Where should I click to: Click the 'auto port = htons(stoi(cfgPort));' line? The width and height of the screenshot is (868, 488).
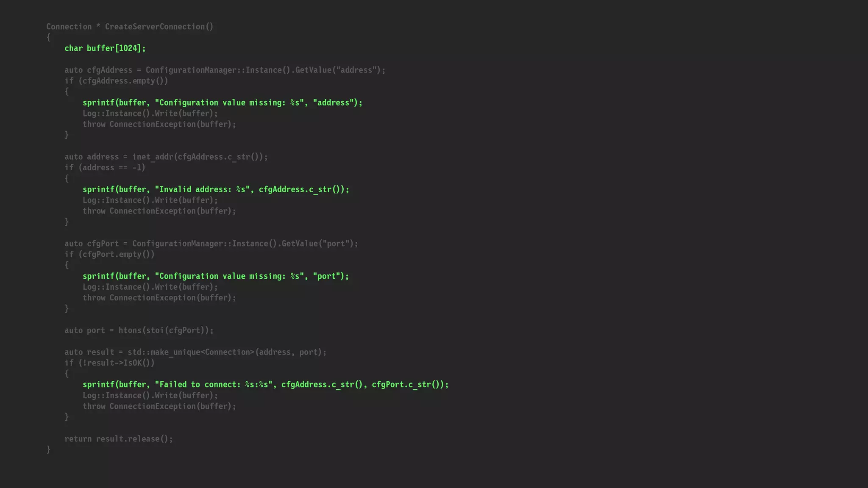(x=139, y=330)
